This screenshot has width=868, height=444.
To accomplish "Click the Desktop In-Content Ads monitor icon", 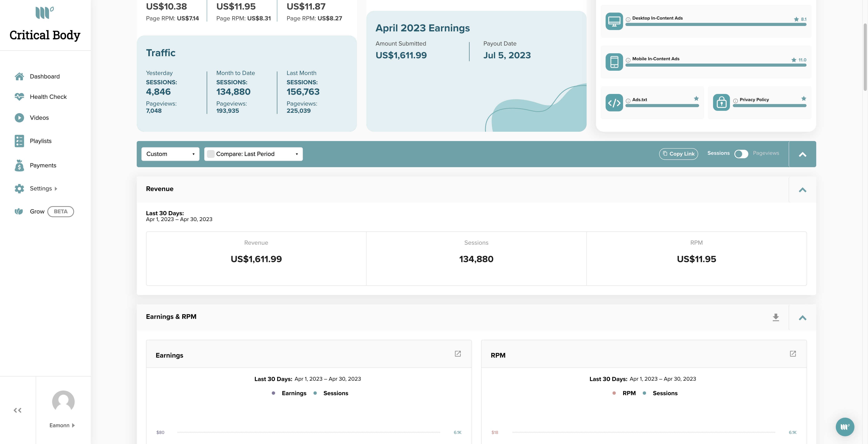I will [614, 21].
